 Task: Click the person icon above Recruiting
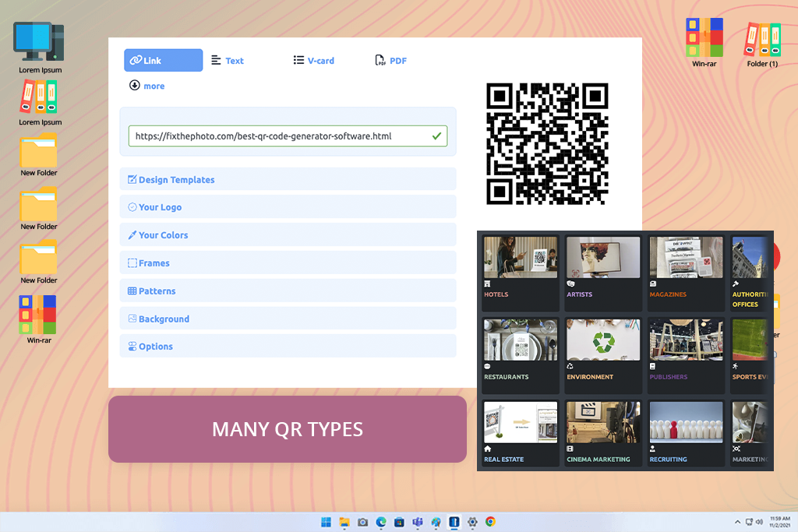pyautogui.click(x=652, y=449)
